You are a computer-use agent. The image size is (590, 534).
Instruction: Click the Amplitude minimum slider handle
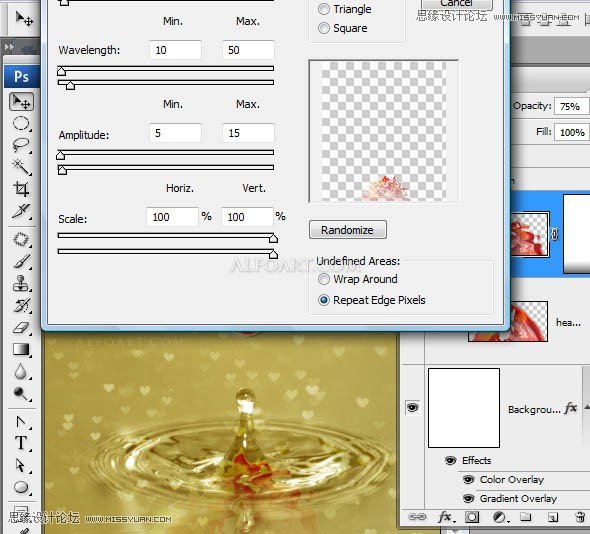[x=61, y=155]
